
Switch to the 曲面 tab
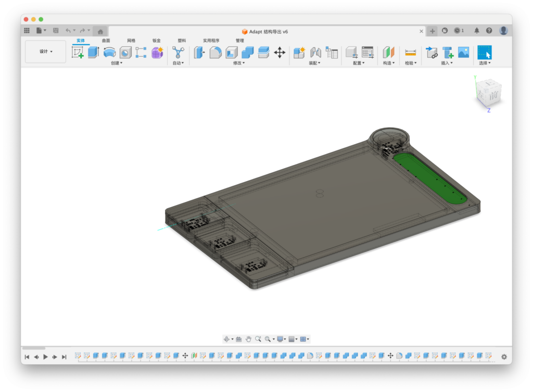click(106, 41)
